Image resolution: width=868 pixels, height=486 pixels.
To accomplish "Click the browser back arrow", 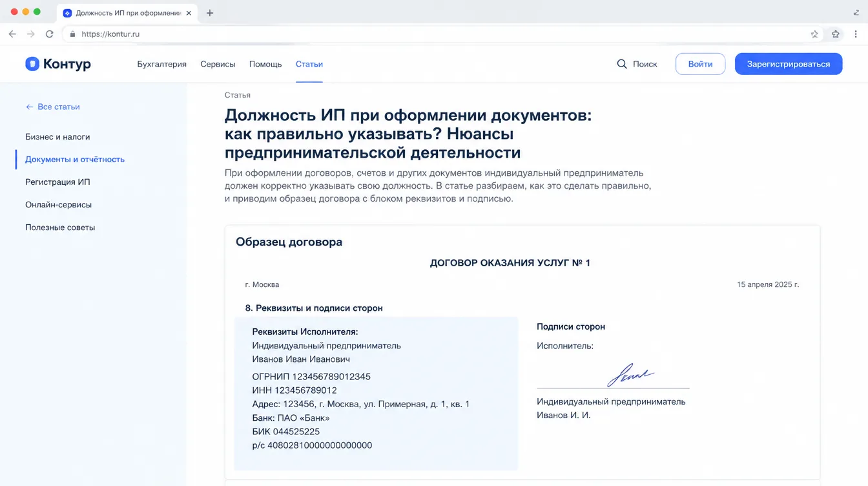I will (x=12, y=34).
